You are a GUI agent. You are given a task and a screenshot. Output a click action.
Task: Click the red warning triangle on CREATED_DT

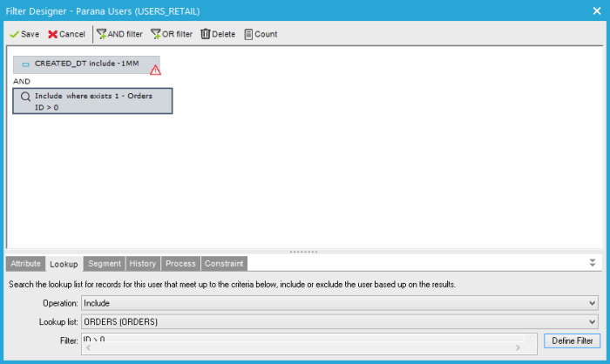pyautogui.click(x=155, y=70)
